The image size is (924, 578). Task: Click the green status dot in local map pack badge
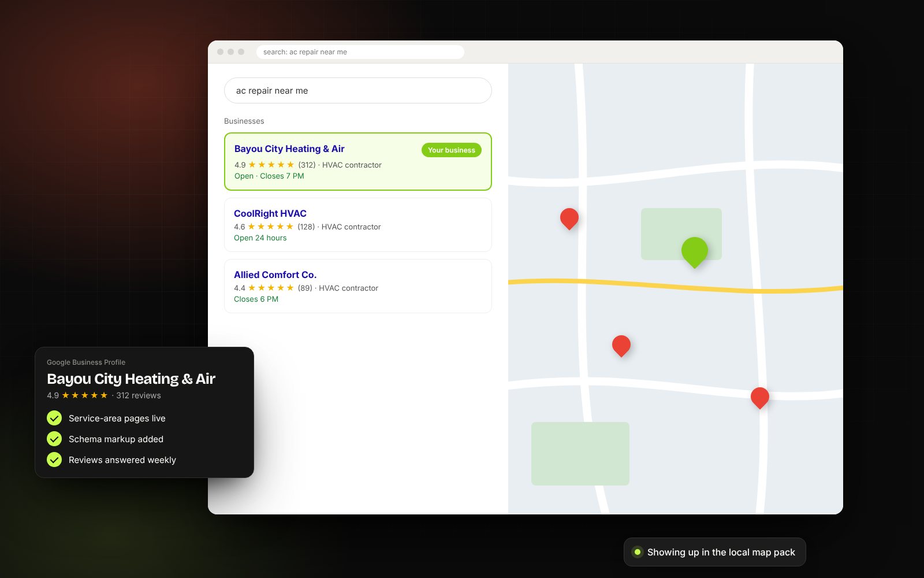638,552
